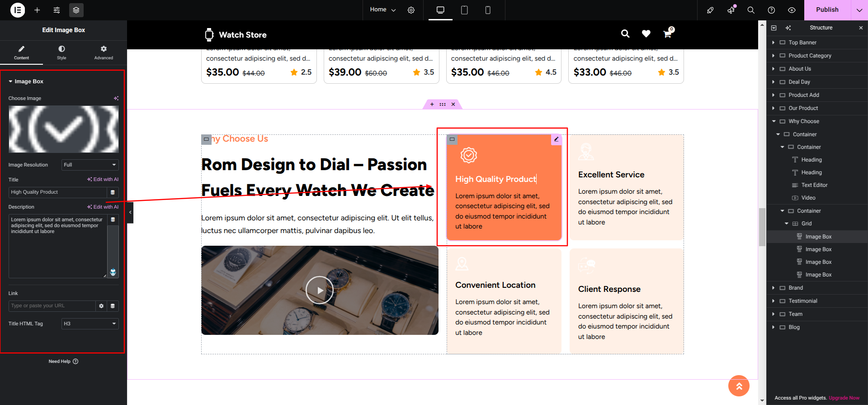Click the wishlist heart icon
This screenshot has height=405, width=868.
(646, 34)
